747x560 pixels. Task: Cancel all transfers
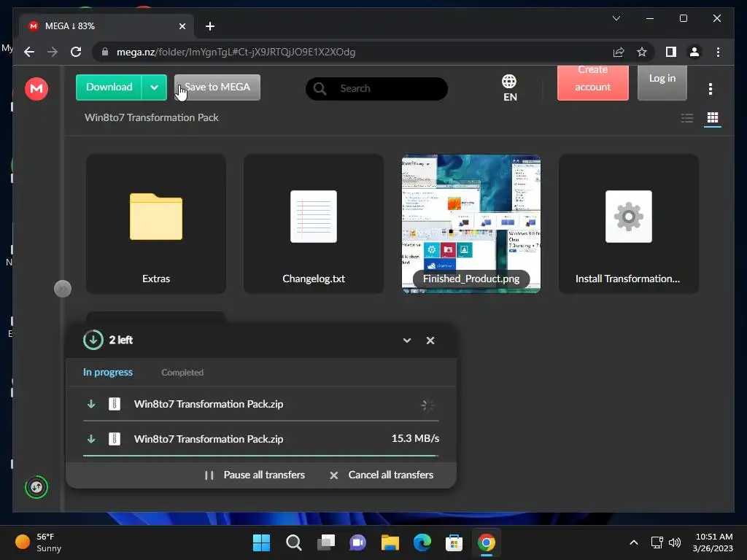(382, 475)
